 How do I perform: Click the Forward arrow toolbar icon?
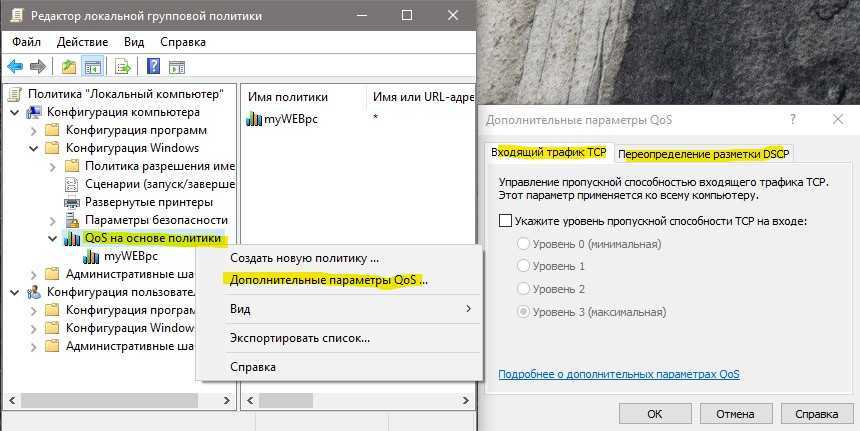click(38, 67)
